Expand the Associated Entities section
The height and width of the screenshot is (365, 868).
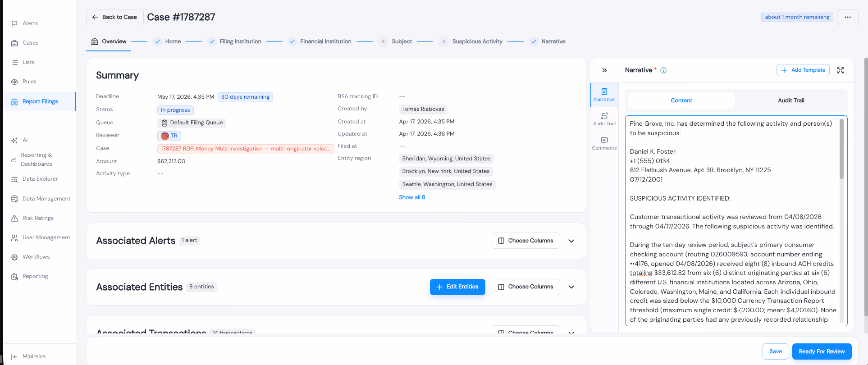(571, 287)
